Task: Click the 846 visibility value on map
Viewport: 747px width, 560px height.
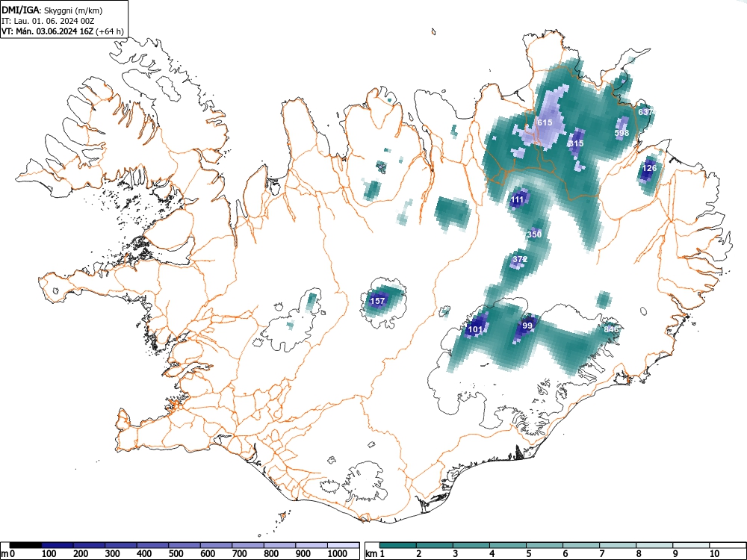Action: (x=611, y=329)
